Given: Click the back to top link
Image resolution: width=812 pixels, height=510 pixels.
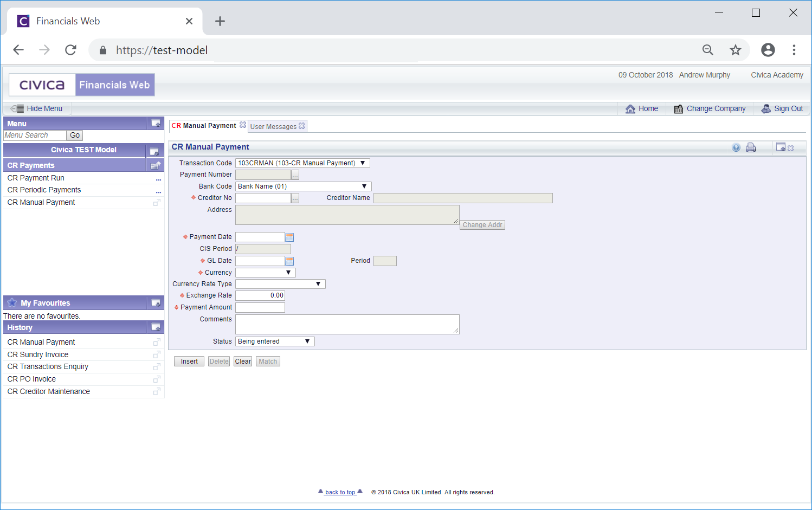Looking at the screenshot, I should click(340, 492).
